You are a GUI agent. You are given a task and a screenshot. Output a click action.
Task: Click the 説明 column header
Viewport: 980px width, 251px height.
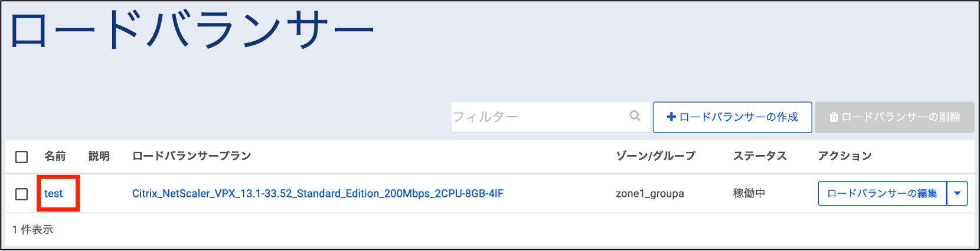tap(99, 156)
